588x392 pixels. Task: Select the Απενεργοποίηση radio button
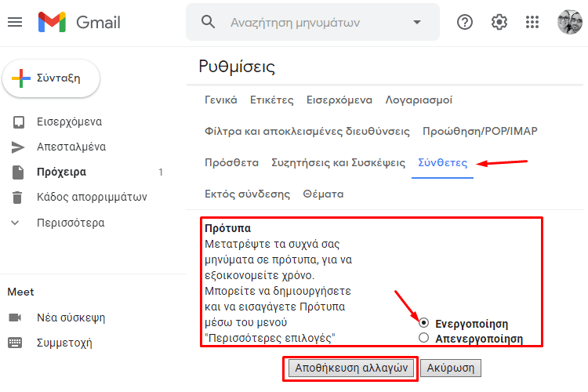pos(423,338)
